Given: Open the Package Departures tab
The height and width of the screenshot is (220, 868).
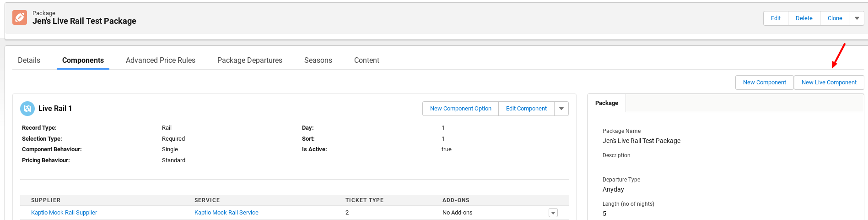Looking at the screenshot, I should click(x=249, y=60).
